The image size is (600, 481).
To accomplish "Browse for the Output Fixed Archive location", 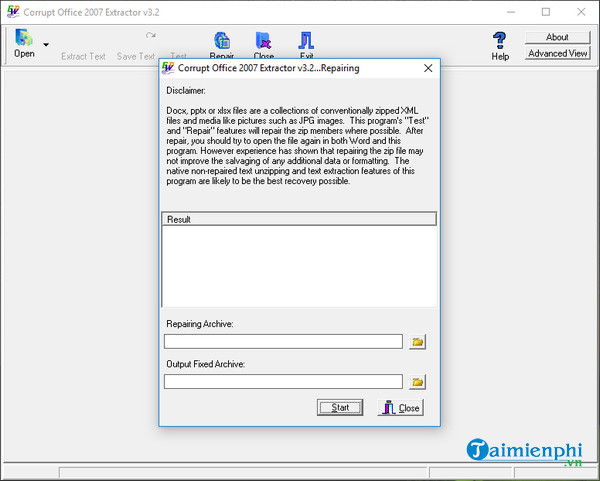I will 418,381.
